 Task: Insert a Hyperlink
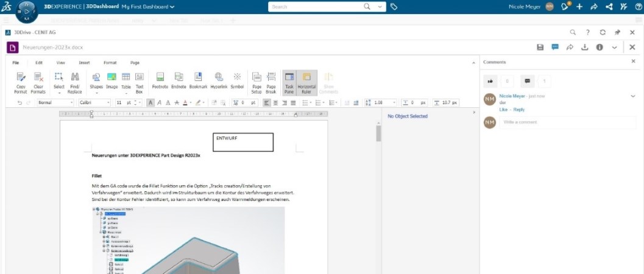[x=219, y=81]
